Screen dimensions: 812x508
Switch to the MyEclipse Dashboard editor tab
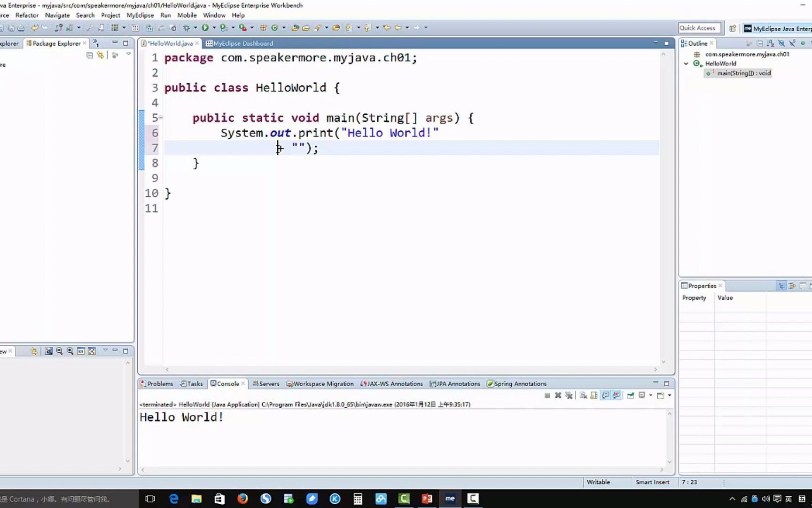(239, 43)
